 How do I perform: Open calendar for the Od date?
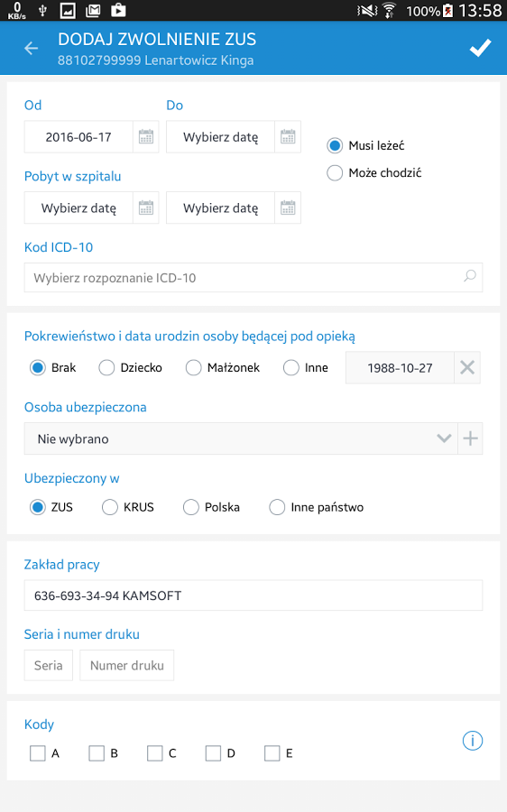tap(146, 137)
